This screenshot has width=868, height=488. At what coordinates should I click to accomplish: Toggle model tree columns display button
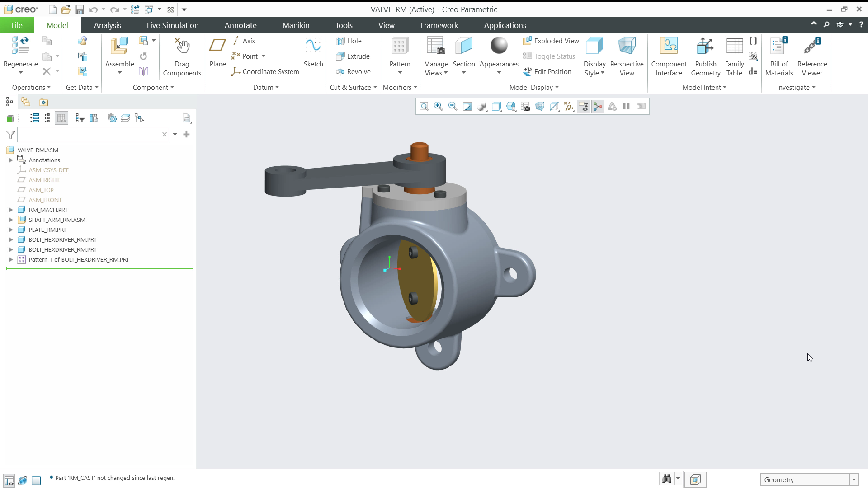point(61,118)
